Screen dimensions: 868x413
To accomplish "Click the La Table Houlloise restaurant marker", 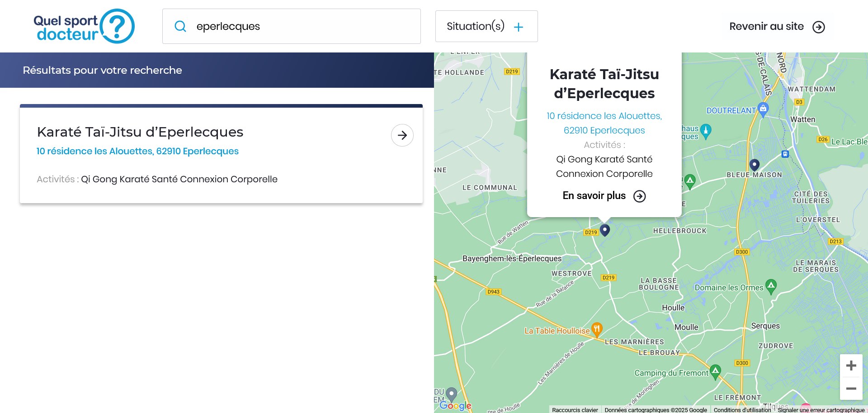I will (597, 329).
